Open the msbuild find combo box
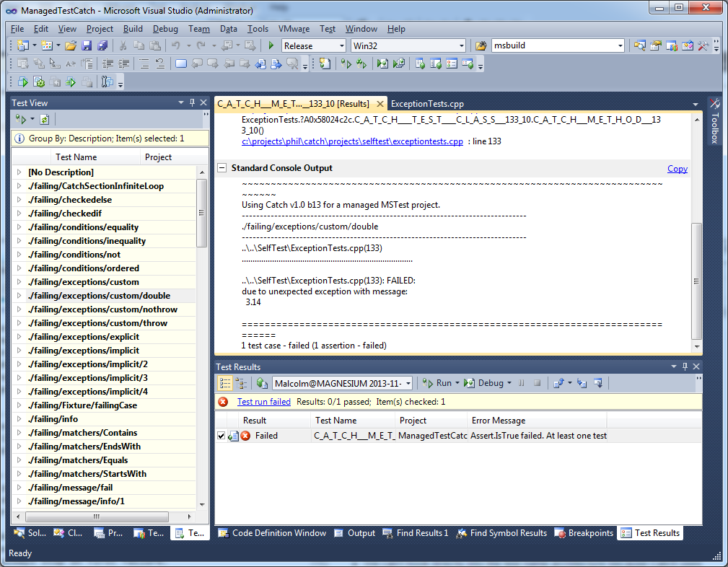This screenshot has height=567, width=728. click(x=620, y=45)
